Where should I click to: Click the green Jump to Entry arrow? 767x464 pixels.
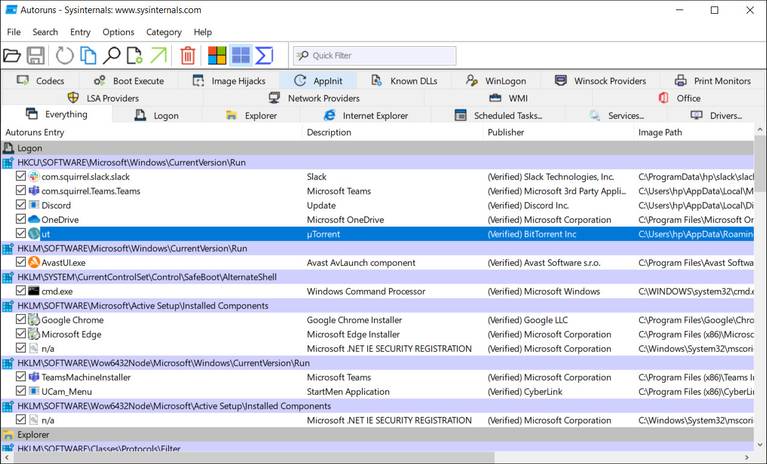coord(159,56)
